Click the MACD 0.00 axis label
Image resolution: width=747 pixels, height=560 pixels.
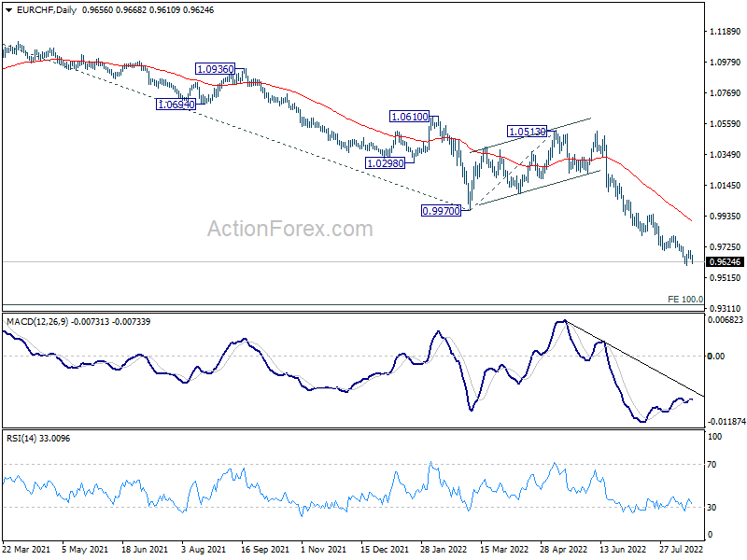(716, 357)
